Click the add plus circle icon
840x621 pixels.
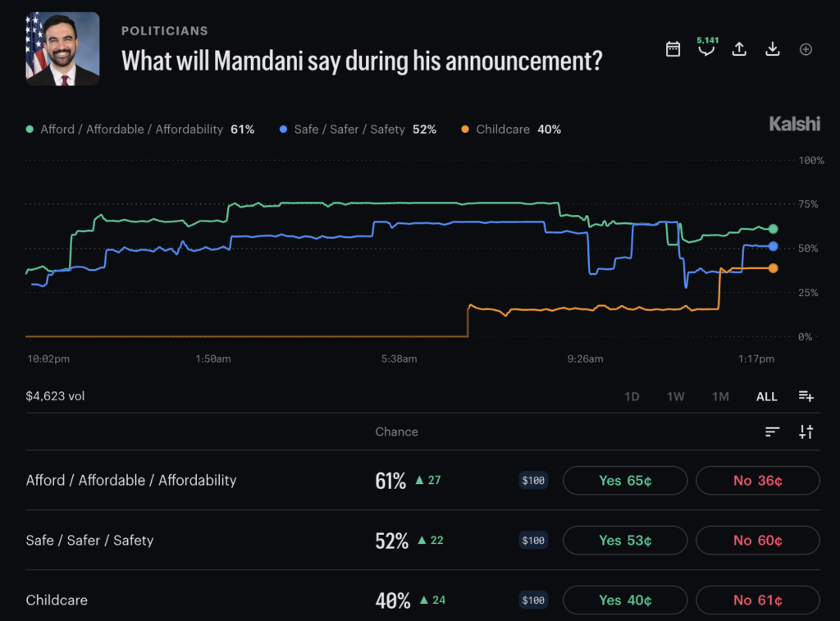(x=806, y=49)
